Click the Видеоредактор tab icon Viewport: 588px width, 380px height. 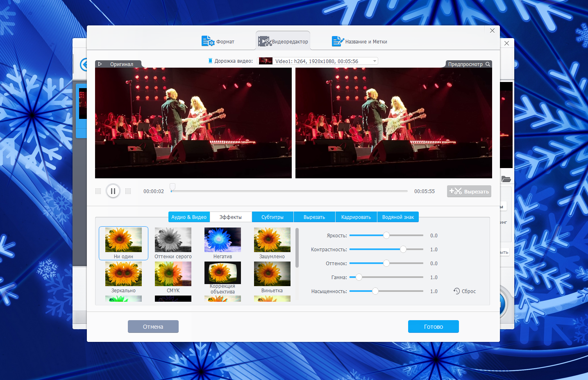(x=265, y=41)
